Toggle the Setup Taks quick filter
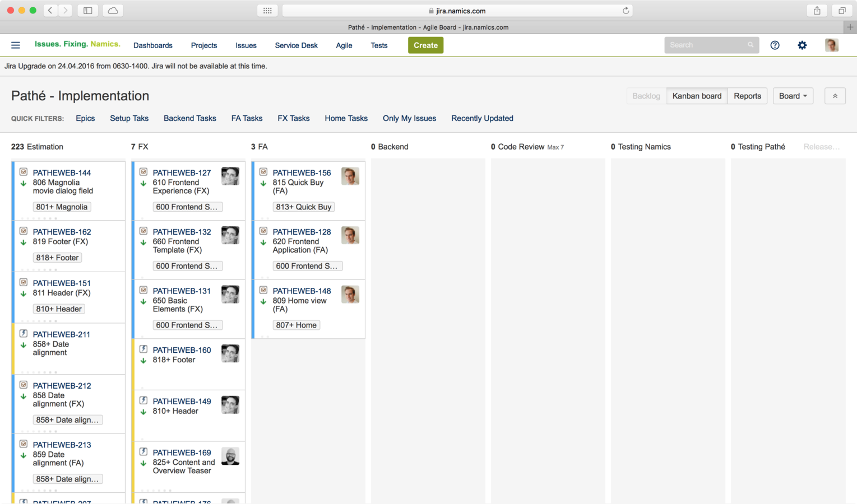The width and height of the screenshot is (857, 504). click(x=129, y=118)
